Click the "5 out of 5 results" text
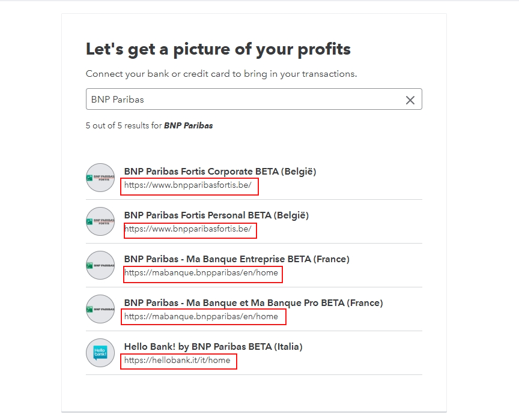Viewport: 519px width, 420px height. coord(149,126)
